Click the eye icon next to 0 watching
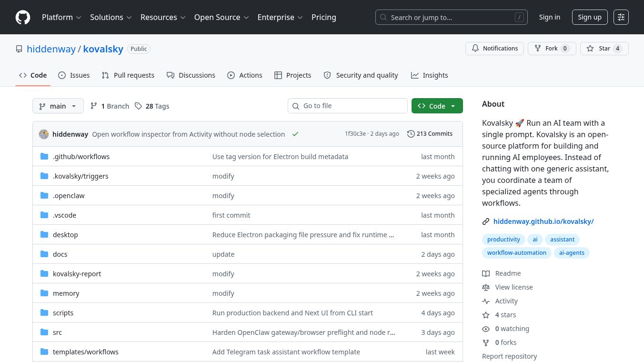This screenshot has width=644, height=362. (x=486, y=329)
